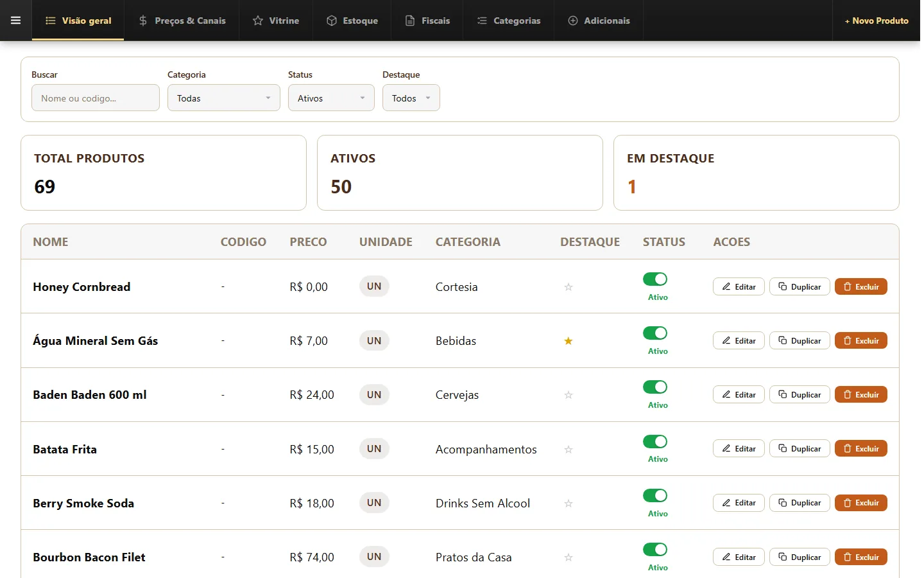The width and height of the screenshot is (924, 578).
Task: Click the Drinks Sem Alcool category cell
Action: tap(483, 504)
